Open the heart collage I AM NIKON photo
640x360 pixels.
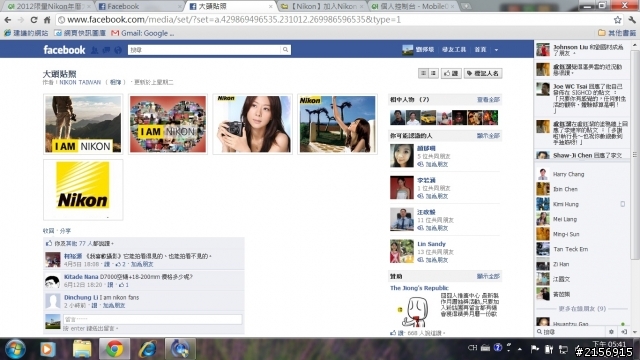pyautogui.click(x=168, y=124)
